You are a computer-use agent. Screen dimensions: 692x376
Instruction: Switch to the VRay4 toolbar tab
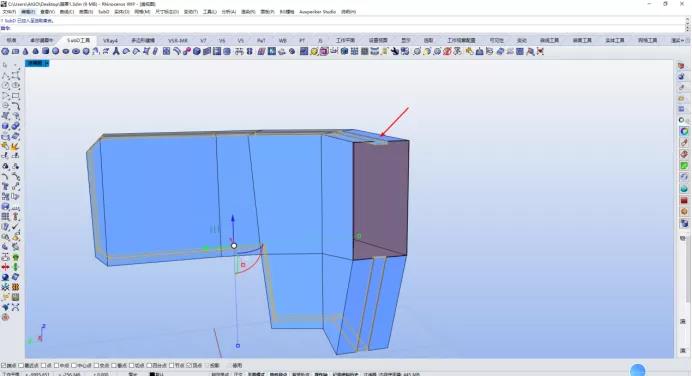pos(110,40)
